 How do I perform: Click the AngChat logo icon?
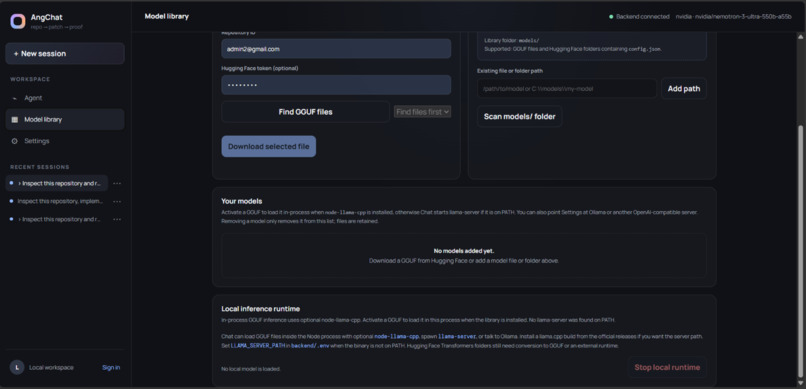(x=17, y=21)
